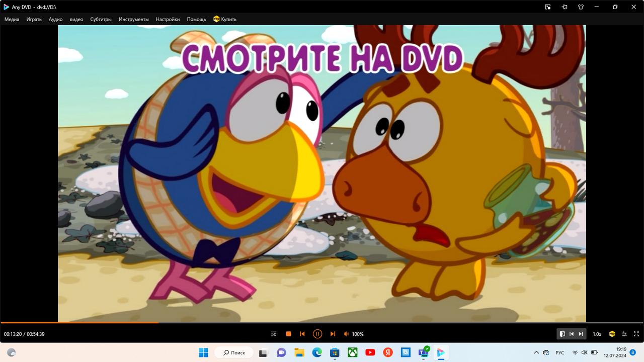This screenshot has width=644, height=362.
Task: Open the Настройки menu
Action: (168, 19)
